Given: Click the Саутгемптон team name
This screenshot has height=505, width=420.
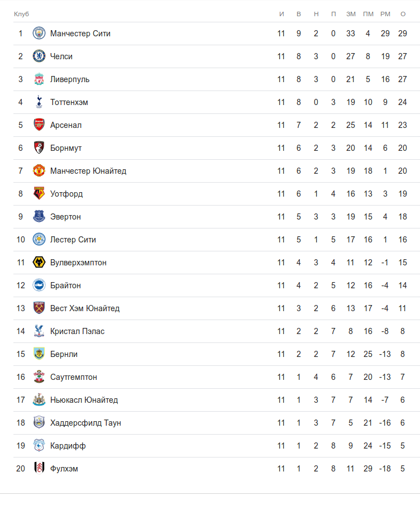Looking at the screenshot, I should [x=74, y=377].
